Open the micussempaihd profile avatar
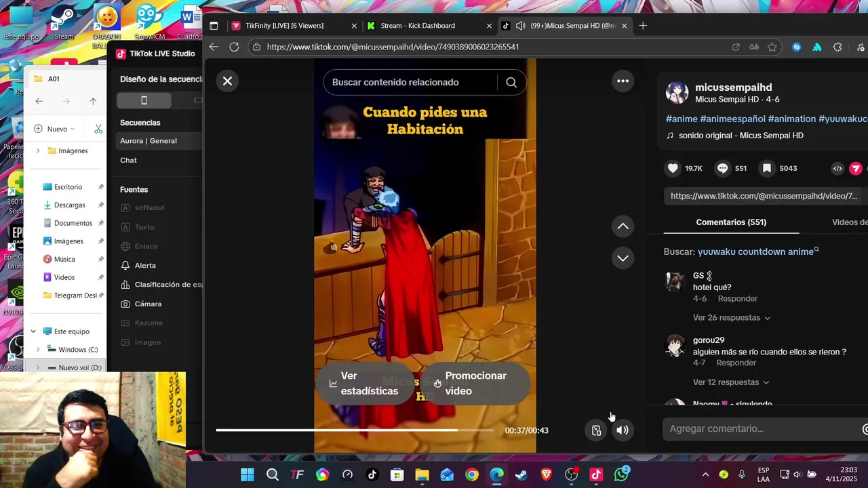The width and height of the screenshot is (868, 488). tap(677, 93)
